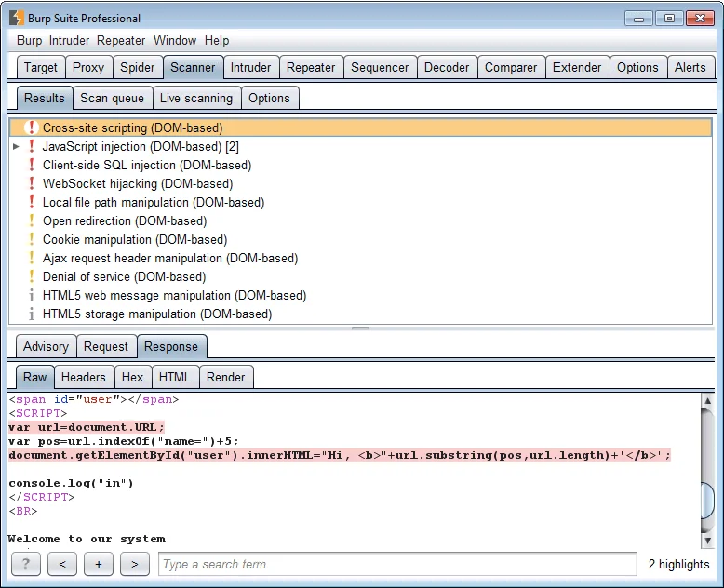Select the Response tab

click(171, 346)
